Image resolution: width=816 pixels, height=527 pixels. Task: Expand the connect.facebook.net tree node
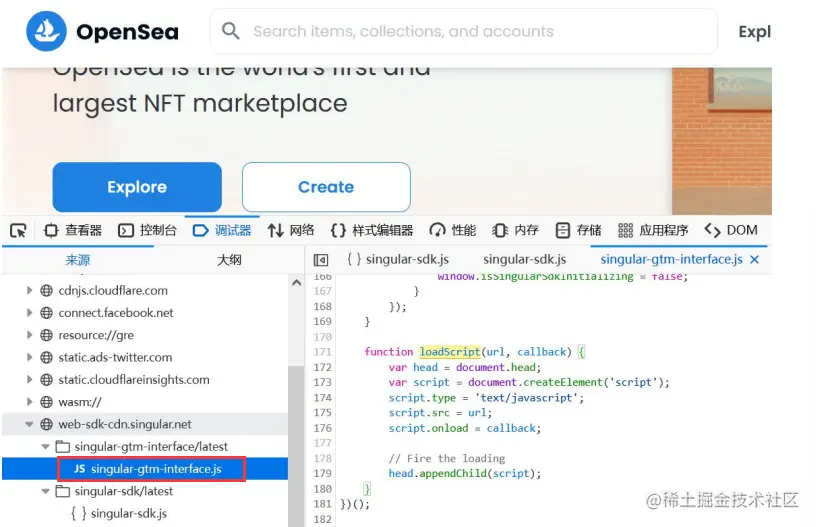click(x=30, y=313)
